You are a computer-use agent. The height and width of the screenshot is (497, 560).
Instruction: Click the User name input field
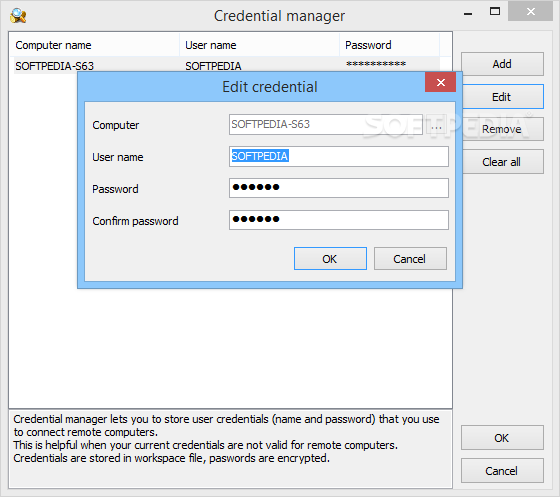pos(339,156)
